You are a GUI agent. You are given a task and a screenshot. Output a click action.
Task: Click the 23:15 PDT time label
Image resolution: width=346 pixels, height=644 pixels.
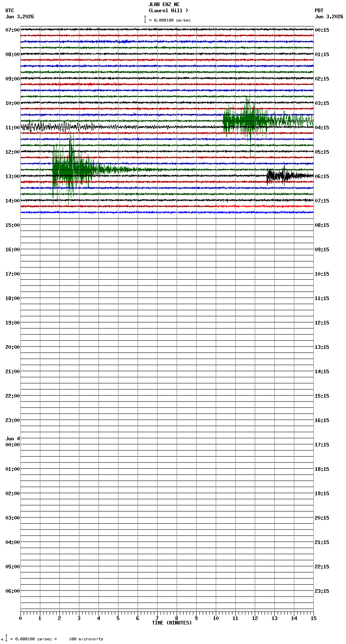tap(322, 591)
